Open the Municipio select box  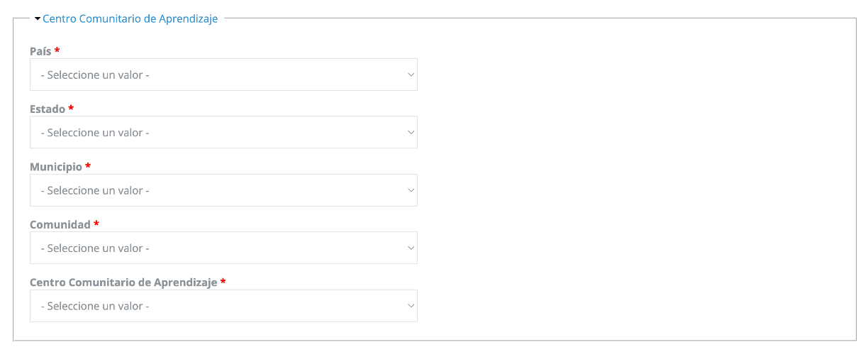tap(223, 190)
